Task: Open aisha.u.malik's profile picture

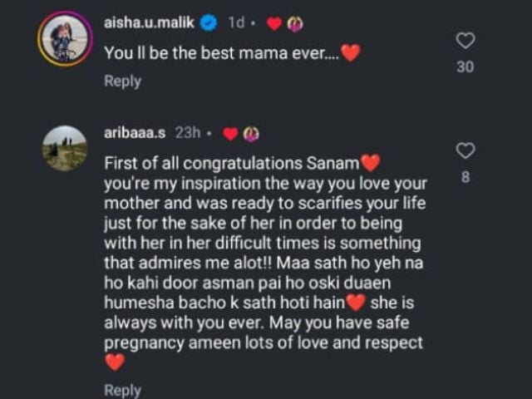Action: [65, 38]
